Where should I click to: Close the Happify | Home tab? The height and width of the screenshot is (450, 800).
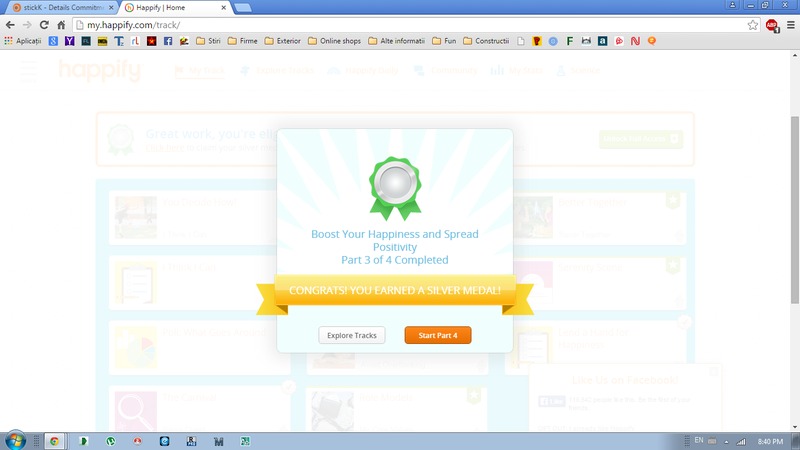pos(223,8)
